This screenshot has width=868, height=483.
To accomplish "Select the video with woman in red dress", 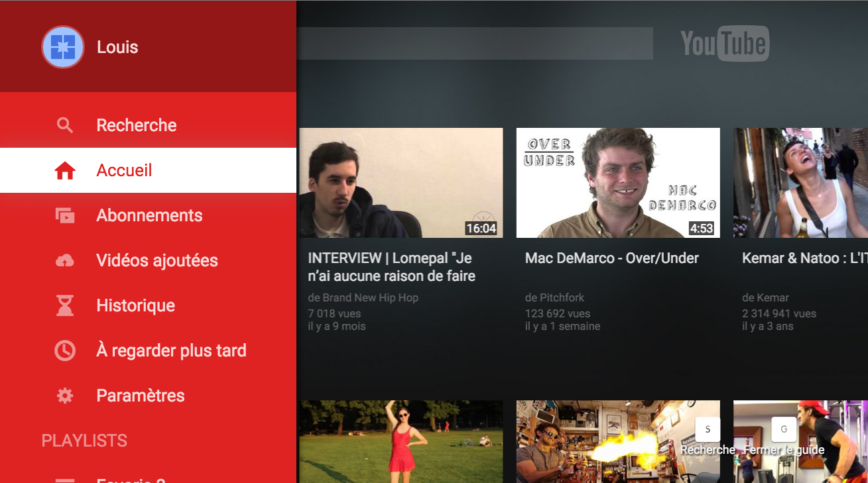I will [x=401, y=441].
